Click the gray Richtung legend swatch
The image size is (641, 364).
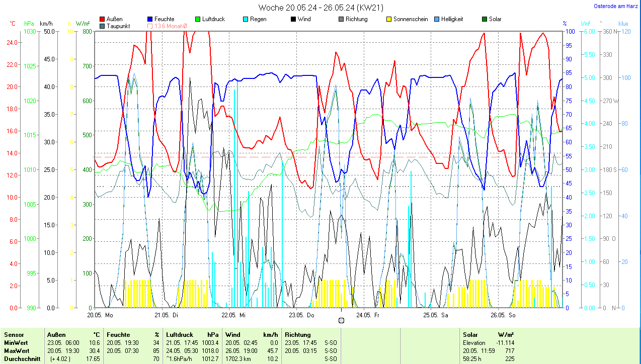[x=341, y=19]
